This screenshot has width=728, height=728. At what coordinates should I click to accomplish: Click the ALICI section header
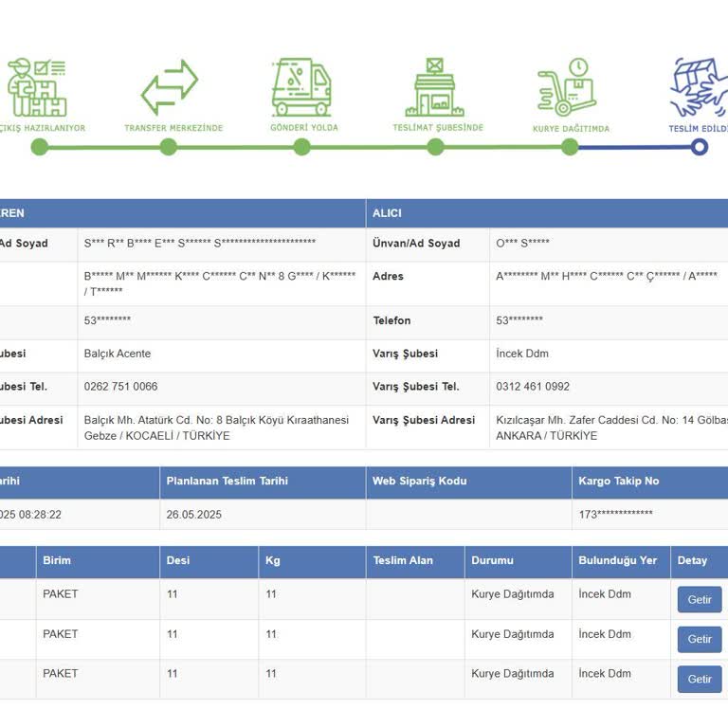547,213
